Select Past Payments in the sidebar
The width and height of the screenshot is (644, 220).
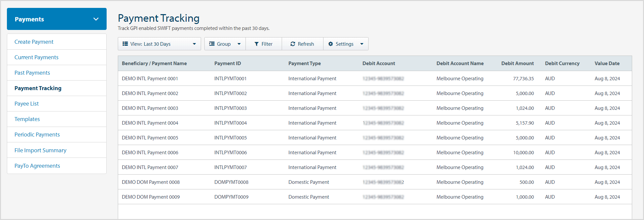click(x=32, y=73)
